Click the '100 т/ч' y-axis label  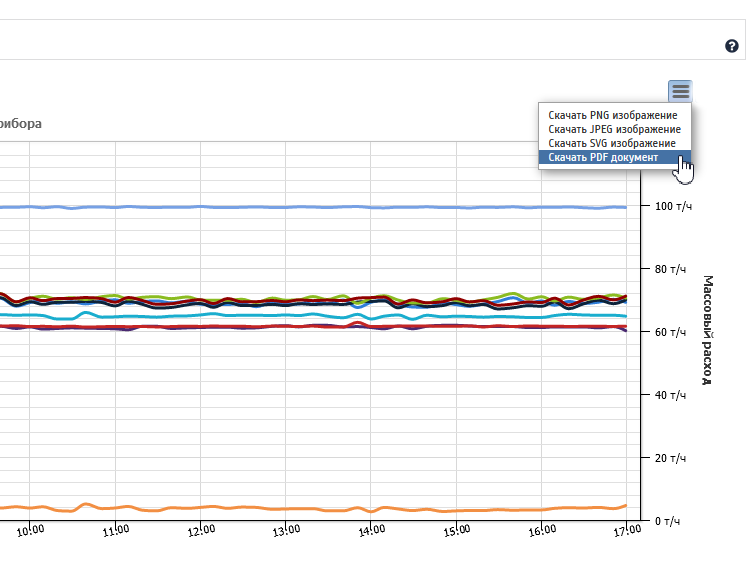click(x=670, y=206)
